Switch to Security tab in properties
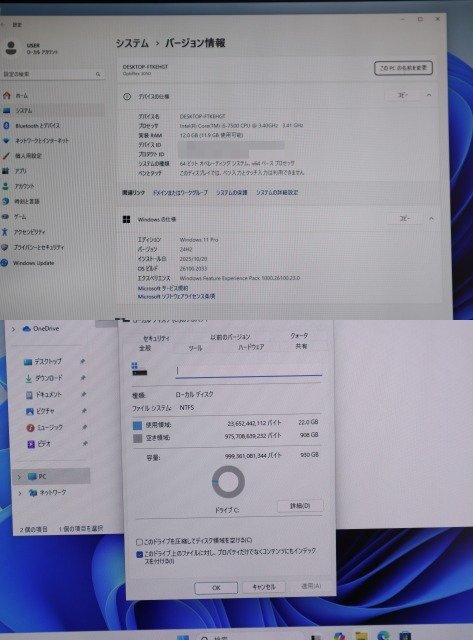473x640 pixels. [x=156, y=338]
